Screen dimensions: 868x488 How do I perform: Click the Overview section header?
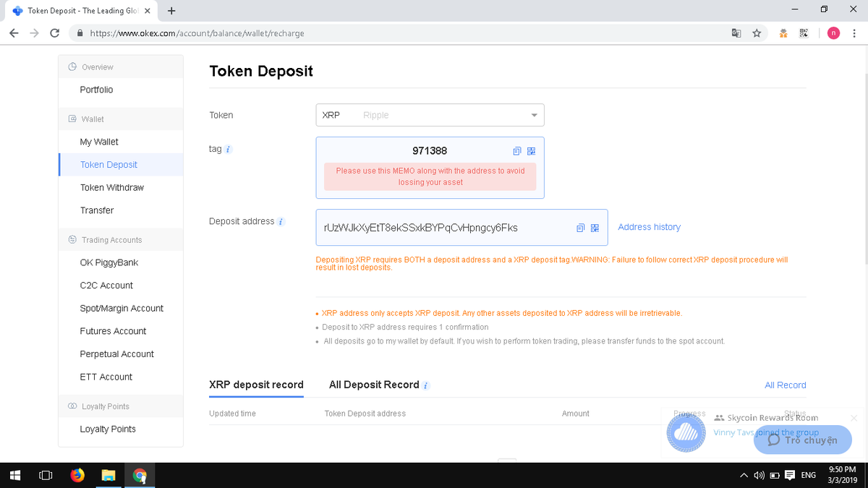121,67
